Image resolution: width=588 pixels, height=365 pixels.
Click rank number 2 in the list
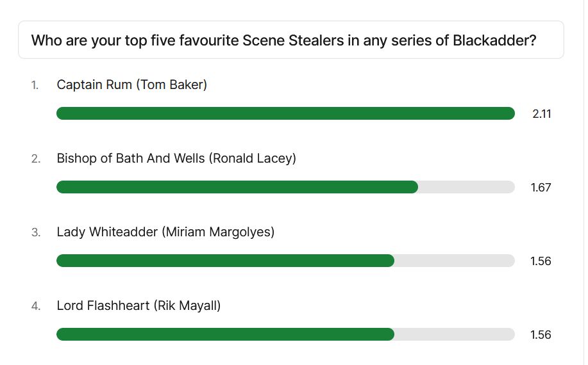click(x=36, y=159)
